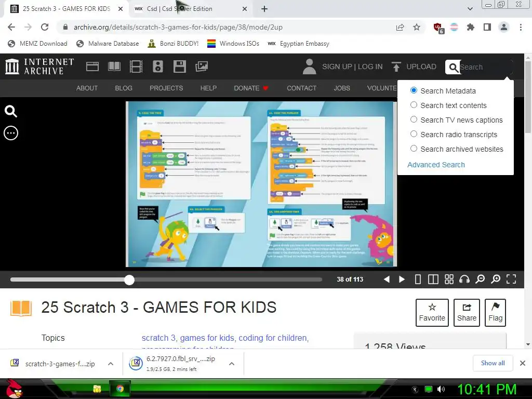Open Chrome extensions puzzle icon

tap(471, 27)
